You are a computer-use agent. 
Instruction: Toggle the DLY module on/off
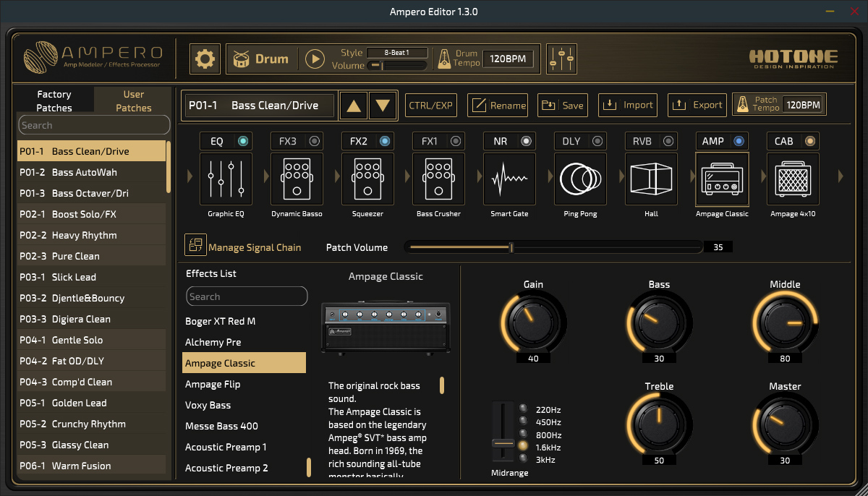[597, 141]
